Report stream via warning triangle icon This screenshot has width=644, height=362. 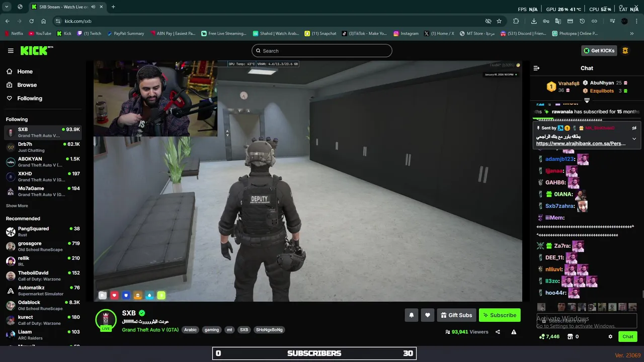coord(514,332)
